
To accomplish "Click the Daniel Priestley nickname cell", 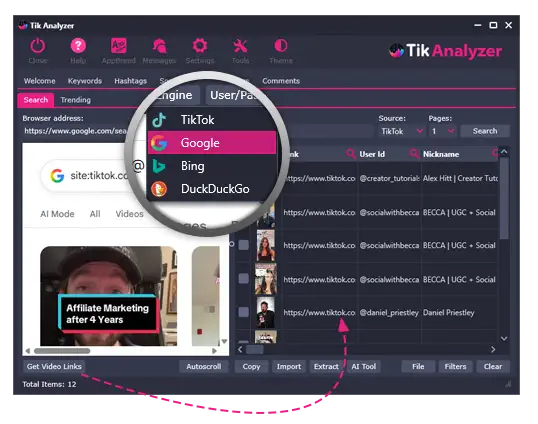I will click(x=459, y=313).
